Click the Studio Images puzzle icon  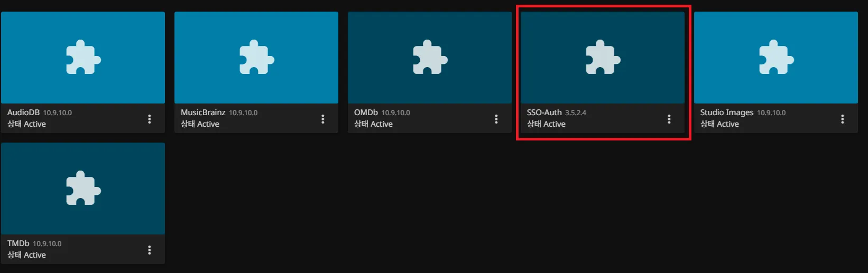click(x=776, y=57)
